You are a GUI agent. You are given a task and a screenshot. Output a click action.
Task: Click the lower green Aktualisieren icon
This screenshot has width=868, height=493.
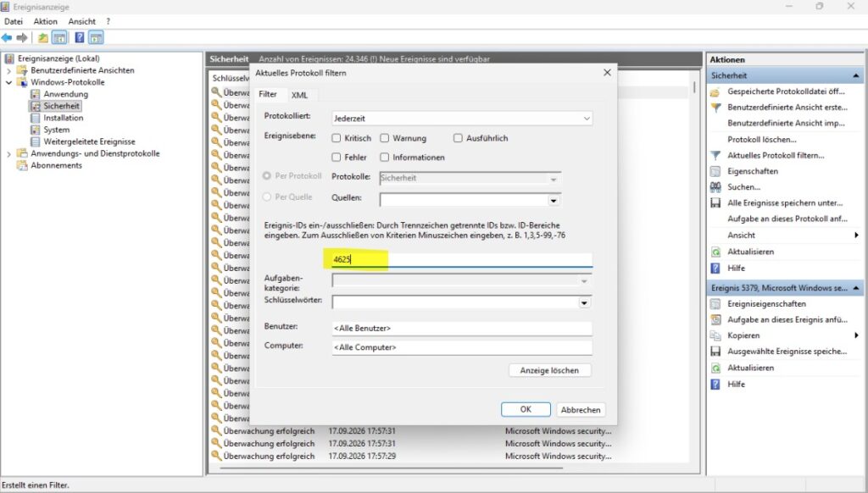click(715, 368)
